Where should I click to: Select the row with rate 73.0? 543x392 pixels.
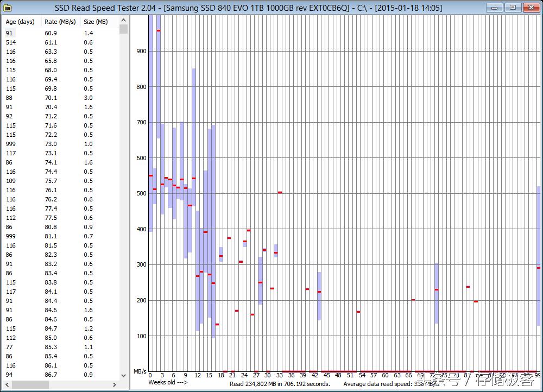[61, 144]
